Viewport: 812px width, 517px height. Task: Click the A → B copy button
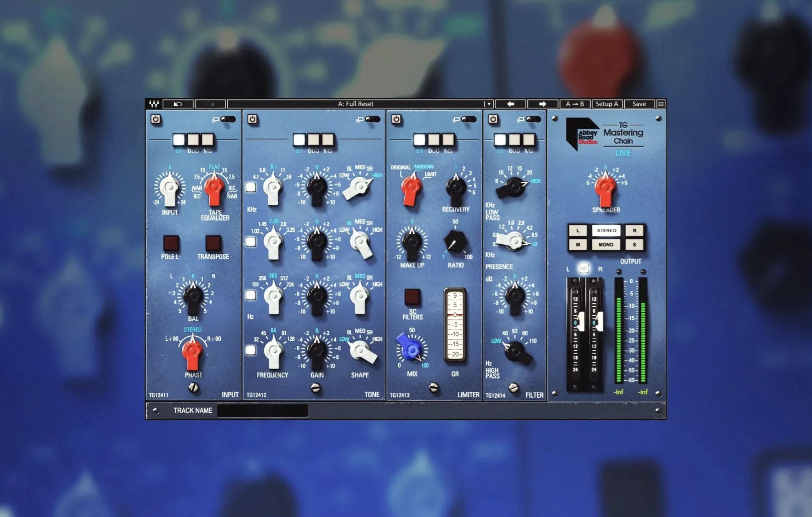tap(575, 104)
